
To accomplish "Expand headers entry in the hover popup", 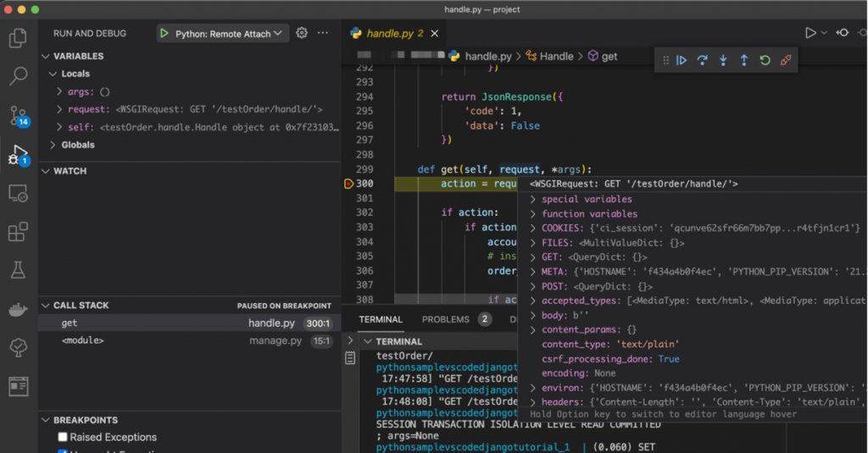I will [x=532, y=402].
